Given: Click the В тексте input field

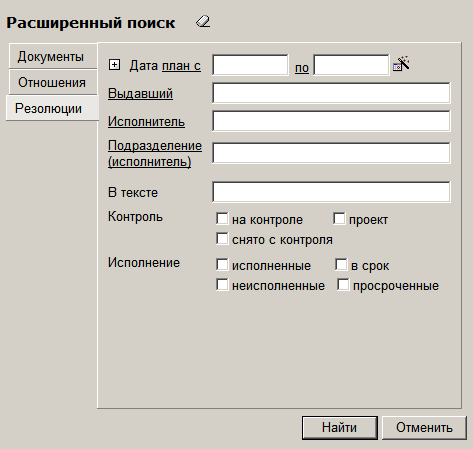Looking at the screenshot, I should coord(331,192).
